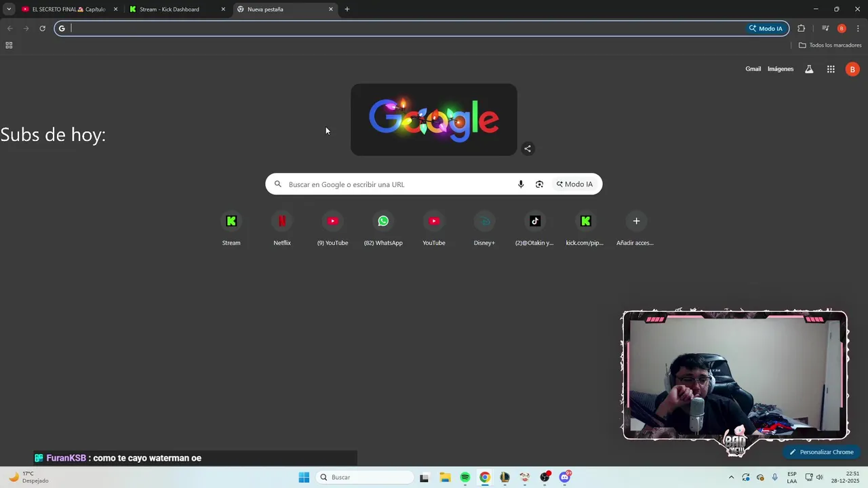Open File Explorer from the taskbar
The width and height of the screenshot is (868, 488).
(x=445, y=477)
